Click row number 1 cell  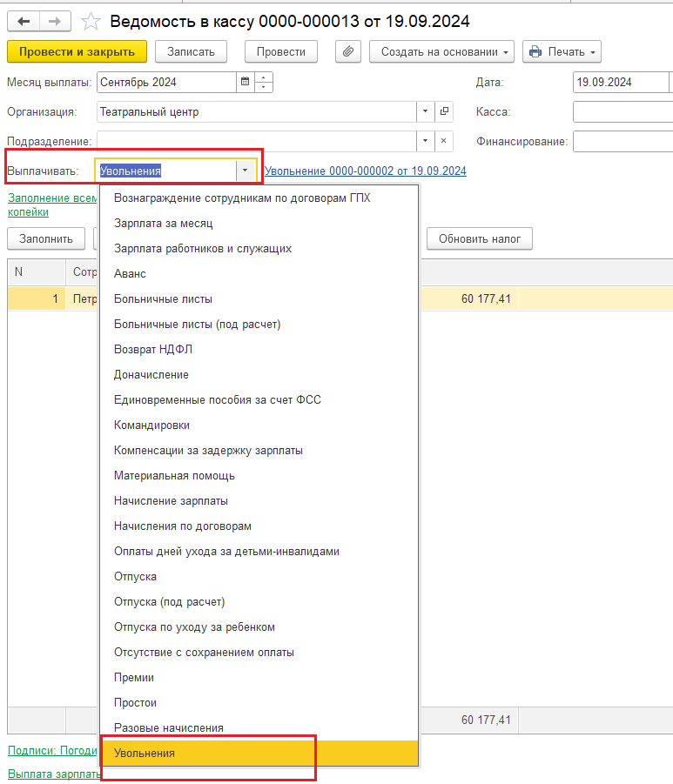(37, 299)
